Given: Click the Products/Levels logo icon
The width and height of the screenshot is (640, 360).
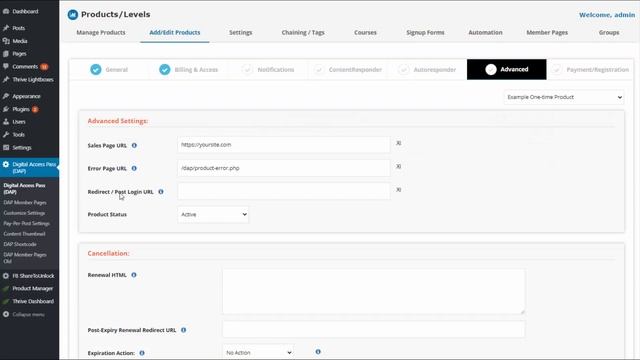Looking at the screenshot, I should coord(73,15).
